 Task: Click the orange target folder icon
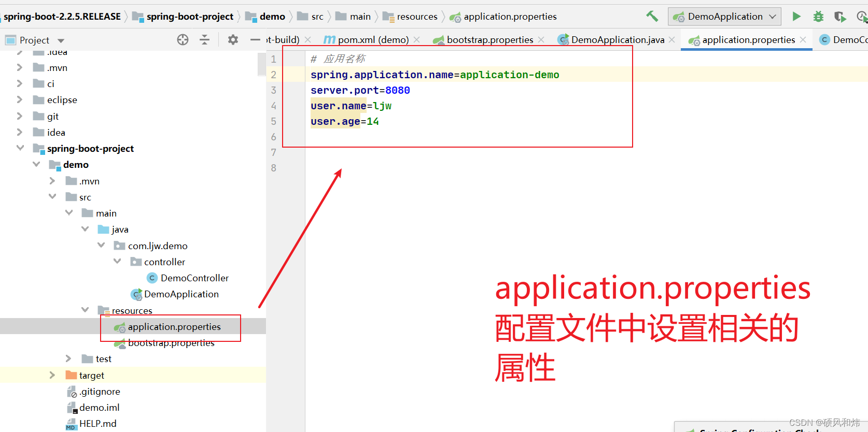[71, 375]
